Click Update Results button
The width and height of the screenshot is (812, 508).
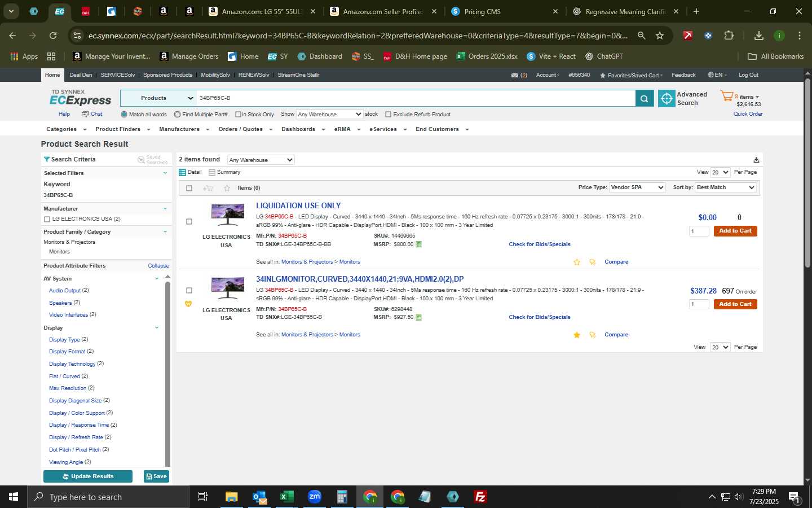point(88,476)
